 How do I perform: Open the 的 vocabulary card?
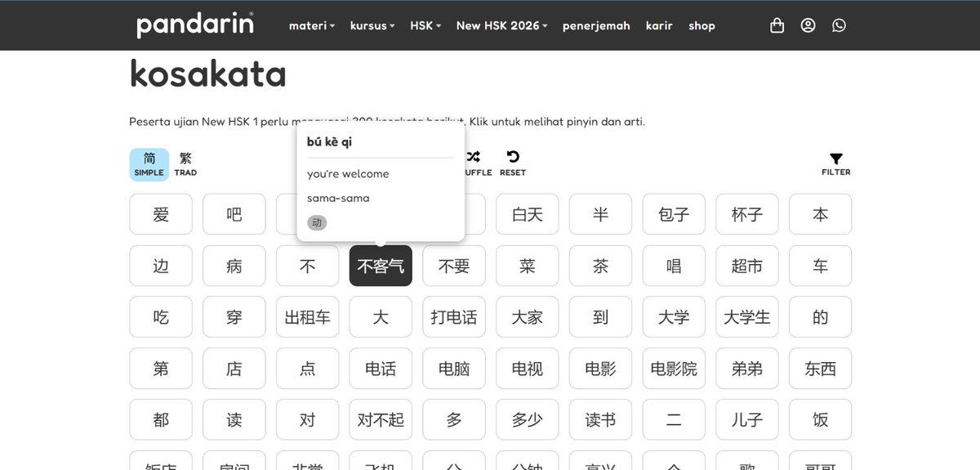(x=820, y=317)
